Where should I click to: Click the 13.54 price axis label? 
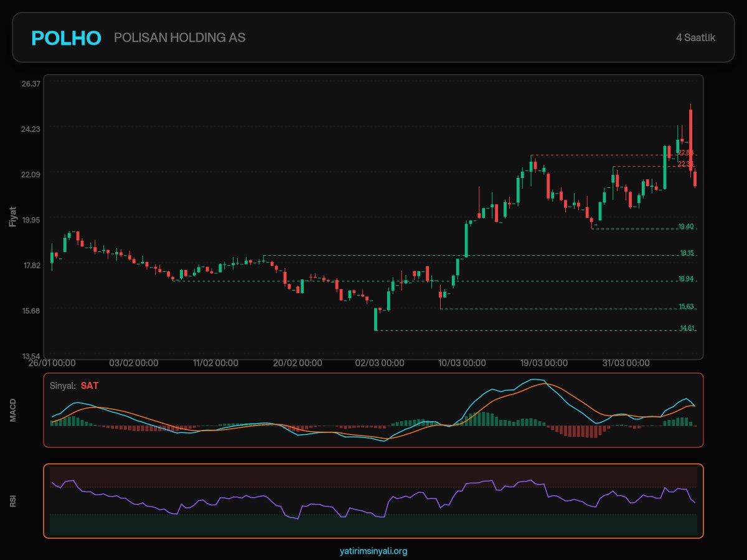[31, 356]
